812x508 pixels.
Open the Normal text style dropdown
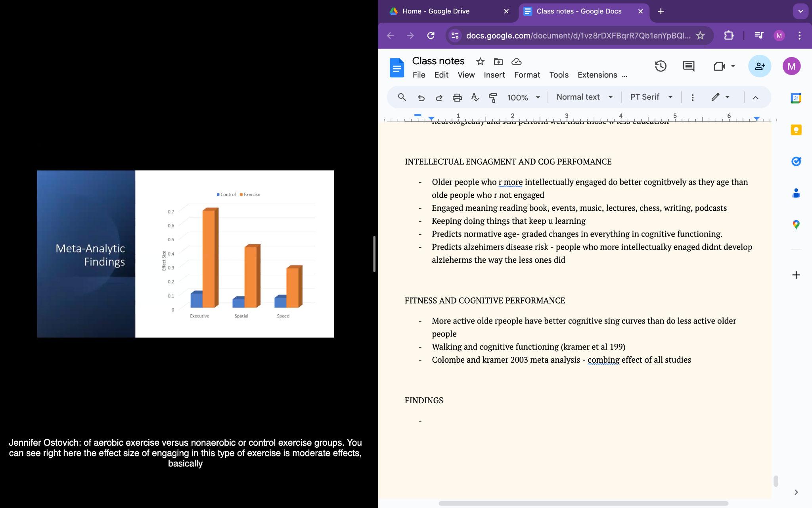584,97
